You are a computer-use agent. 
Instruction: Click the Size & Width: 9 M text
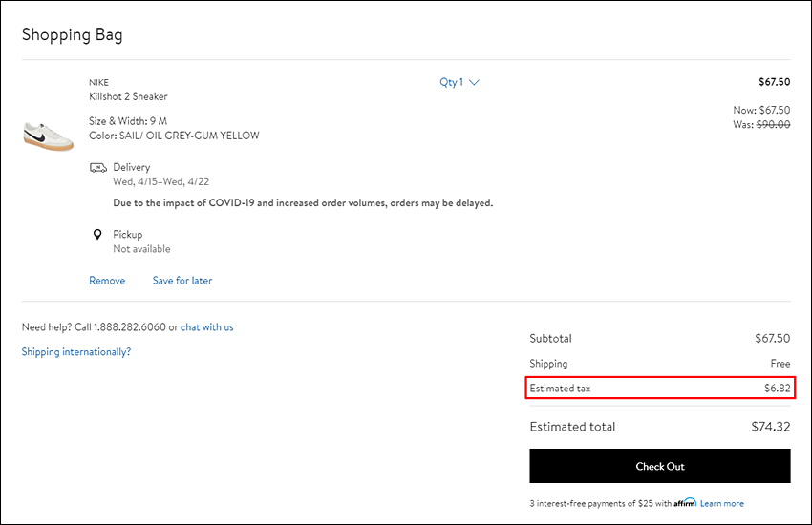click(128, 121)
